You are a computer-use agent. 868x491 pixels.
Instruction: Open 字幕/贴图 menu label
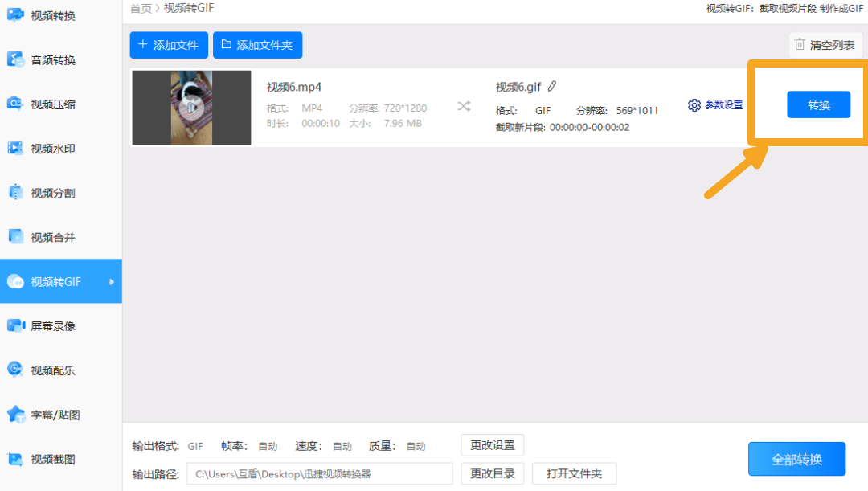[55, 415]
